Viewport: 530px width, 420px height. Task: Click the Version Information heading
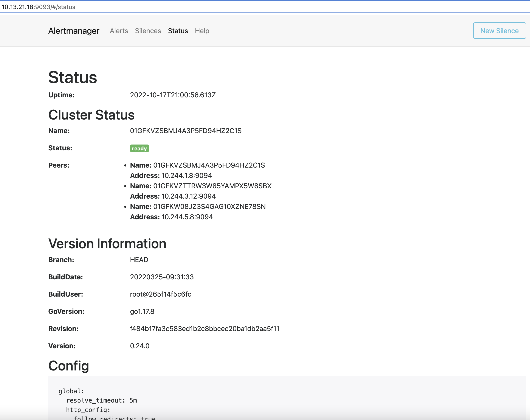107,244
